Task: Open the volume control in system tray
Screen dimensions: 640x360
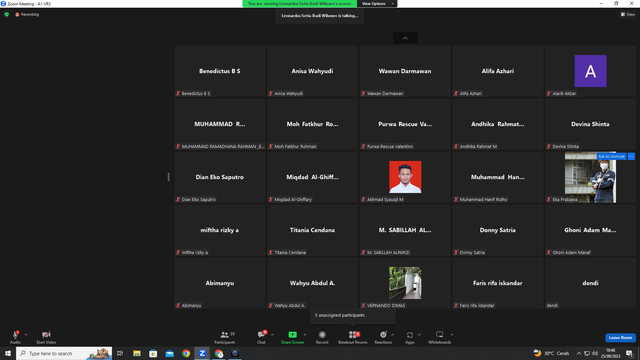Action: click(x=595, y=353)
